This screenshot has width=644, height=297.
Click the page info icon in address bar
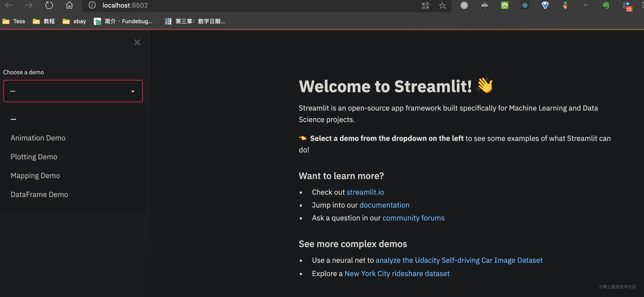92,5
